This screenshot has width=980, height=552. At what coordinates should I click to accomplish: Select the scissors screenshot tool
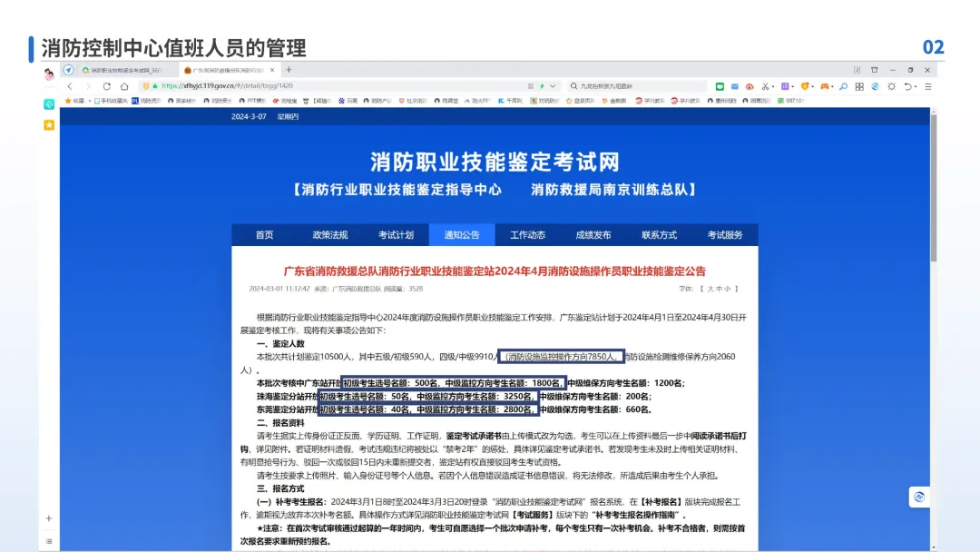tap(764, 86)
